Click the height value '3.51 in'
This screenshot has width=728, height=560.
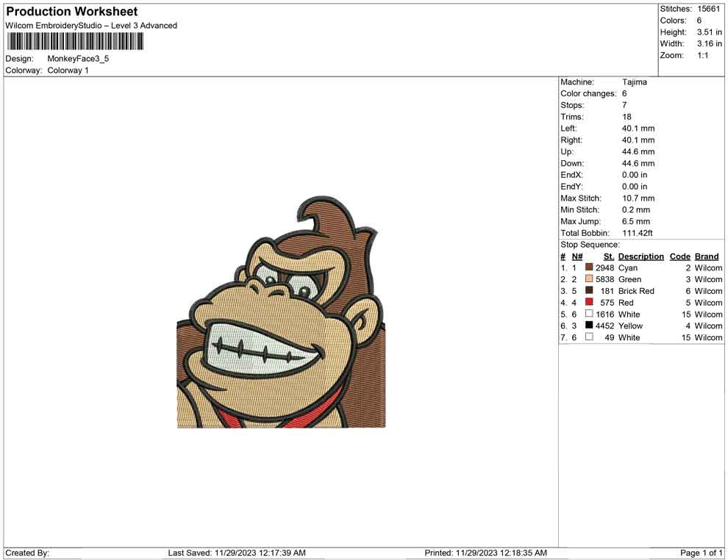tap(710, 32)
